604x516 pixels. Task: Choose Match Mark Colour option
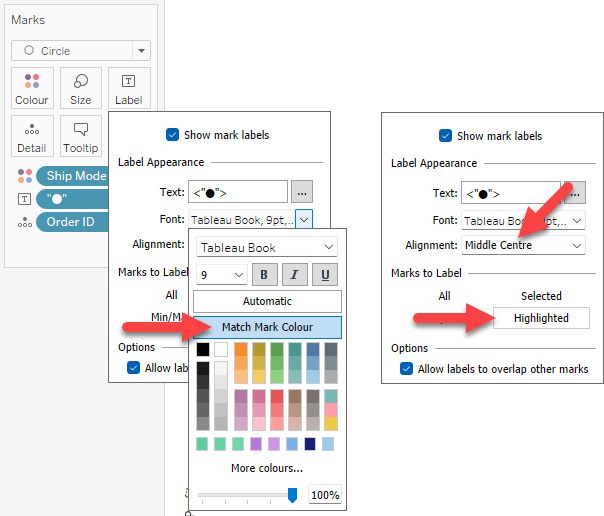point(267,327)
